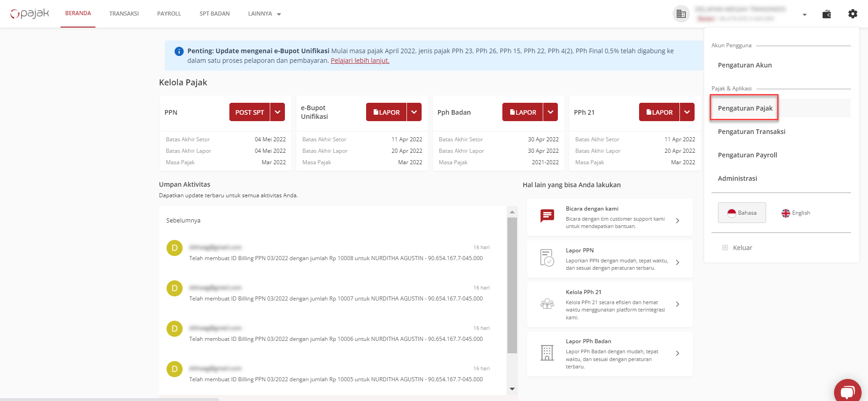The image size is (868, 401).
Task: Click Keluar to log out
Action: point(742,248)
